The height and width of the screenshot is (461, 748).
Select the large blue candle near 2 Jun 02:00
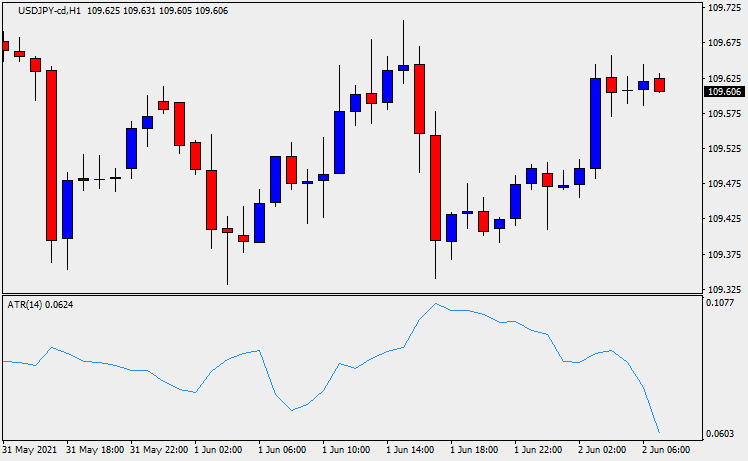(595, 122)
